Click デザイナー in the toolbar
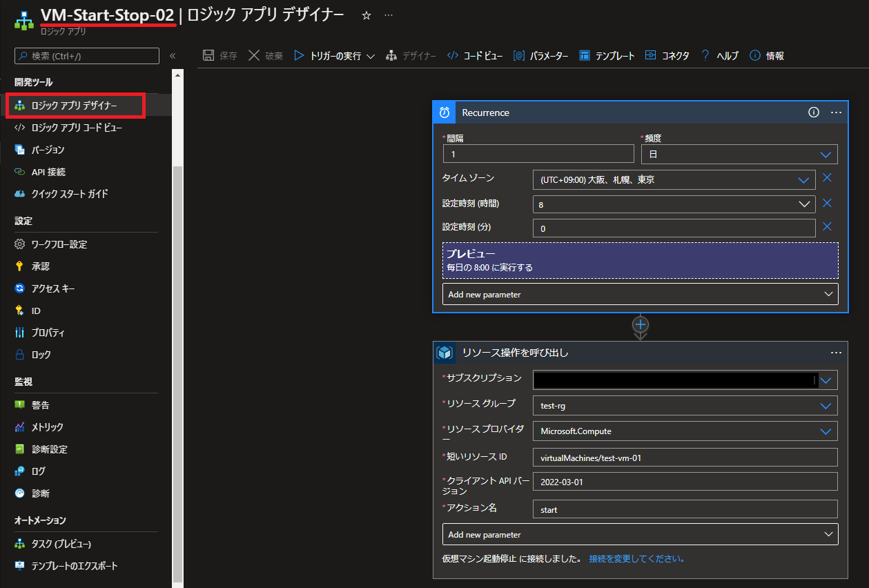Viewport: 869px width, 588px height. 411,56
